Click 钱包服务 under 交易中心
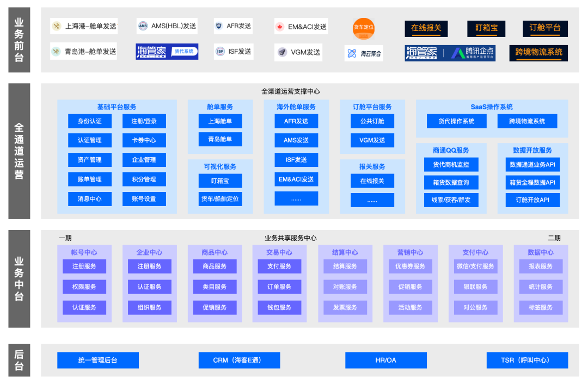Image resolution: width=588 pixels, height=385 pixels. click(279, 307)
